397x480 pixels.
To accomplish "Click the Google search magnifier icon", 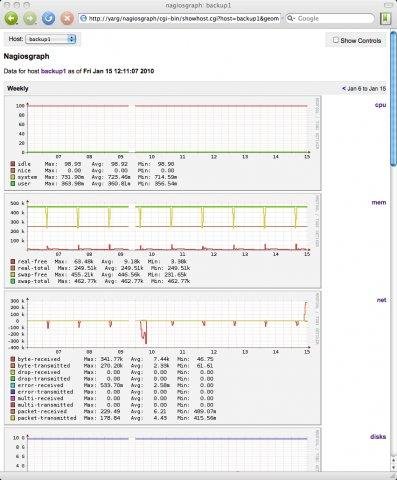I will [291, 18].
